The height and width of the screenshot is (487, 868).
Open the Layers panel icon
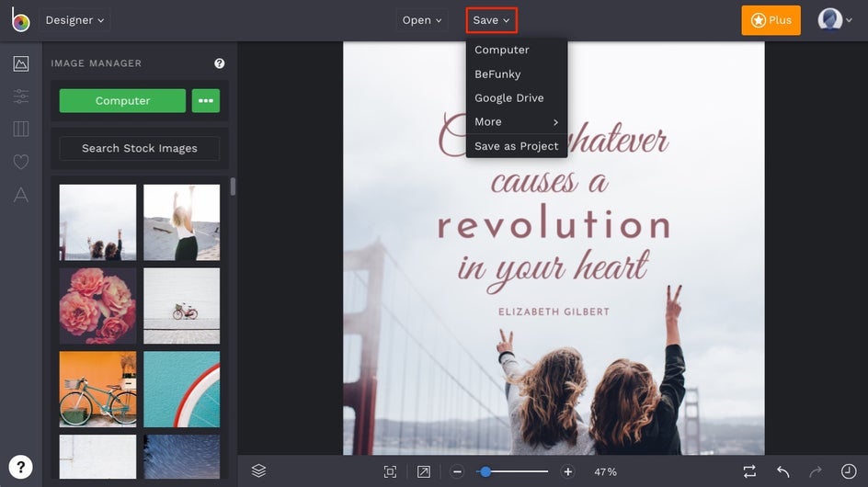tap(258, 470)
